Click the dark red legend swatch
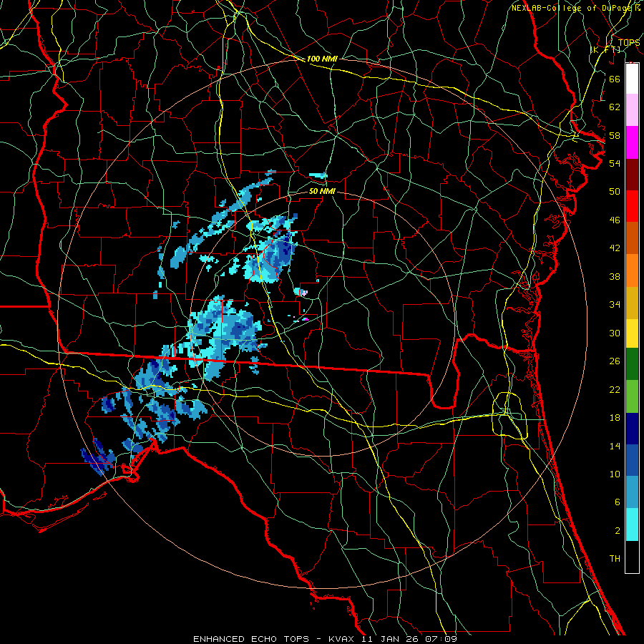Screen dimensions: 644x644 tap(632, 174)
